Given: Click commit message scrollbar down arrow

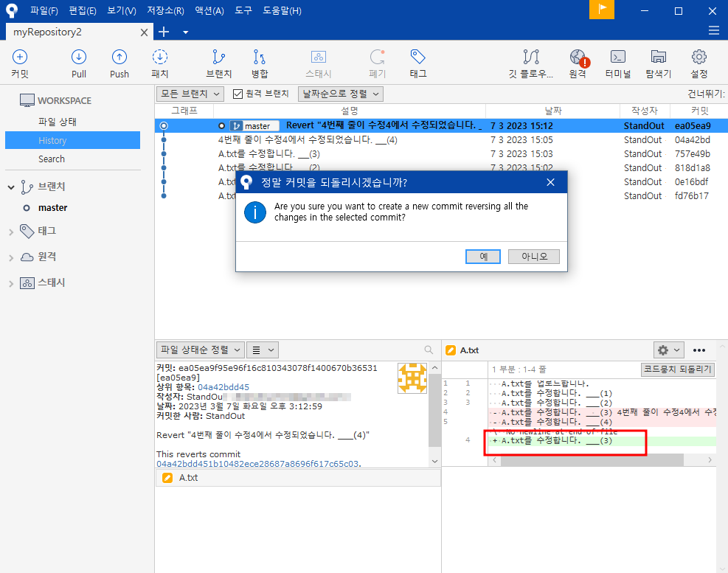Looking at the screenshot, I should point(434,461).
